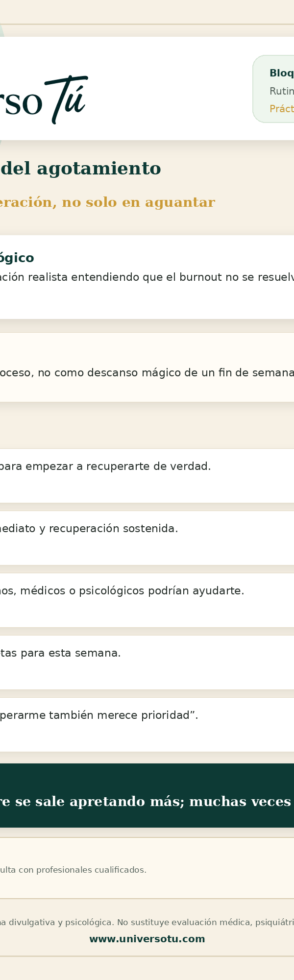Select the 'también merece prioridad' affirmation item
Screen dimensions: 294x980
pos(147,724)
